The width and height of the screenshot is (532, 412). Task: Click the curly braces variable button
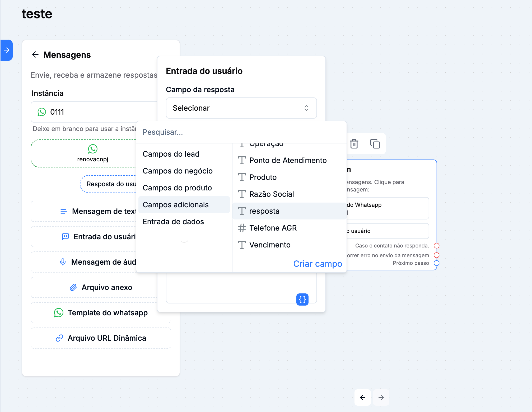[x=302, y=299]
